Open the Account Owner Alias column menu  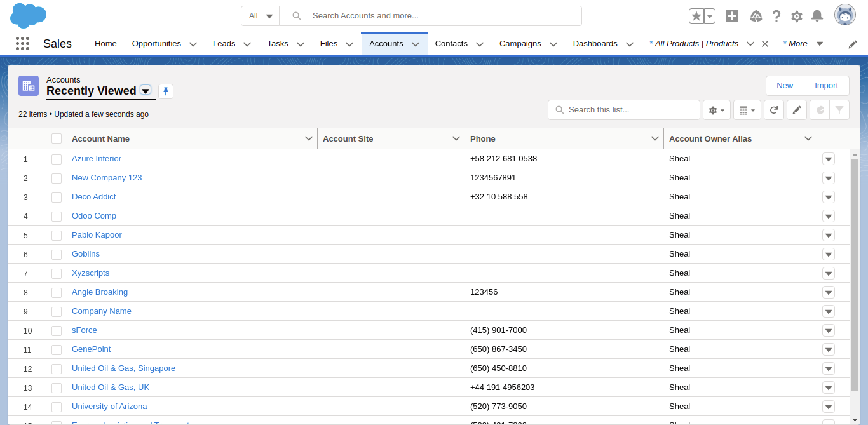(808, 138)
